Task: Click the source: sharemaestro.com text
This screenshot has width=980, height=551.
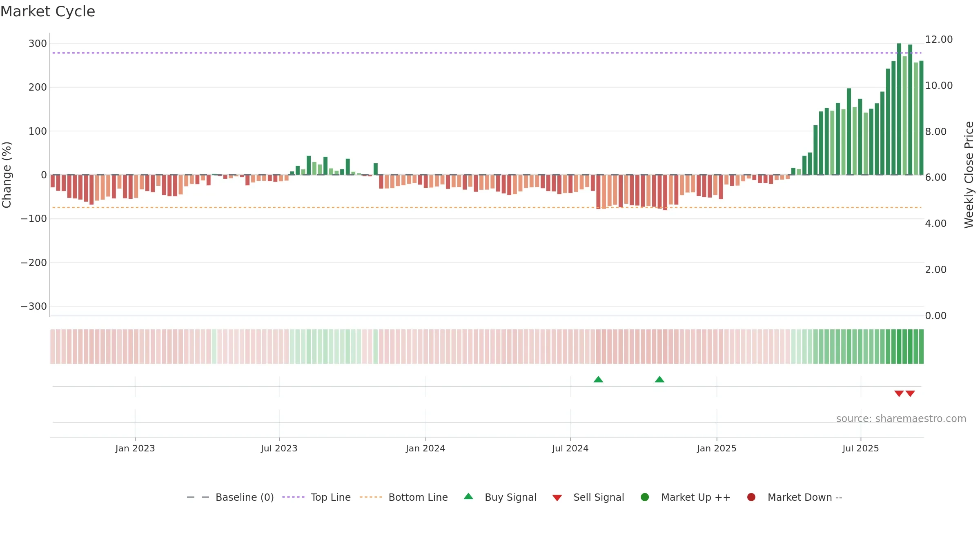Action: (x=901, y=419)
